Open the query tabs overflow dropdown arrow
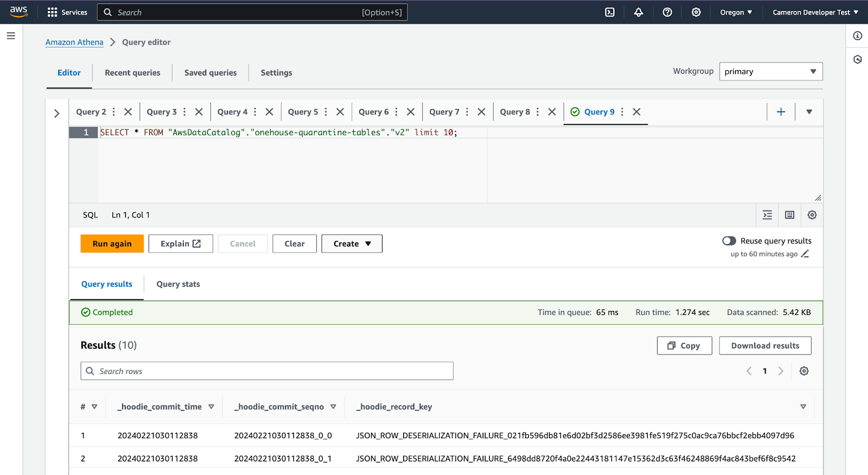868x475 pixels. (x=809, y=112)
